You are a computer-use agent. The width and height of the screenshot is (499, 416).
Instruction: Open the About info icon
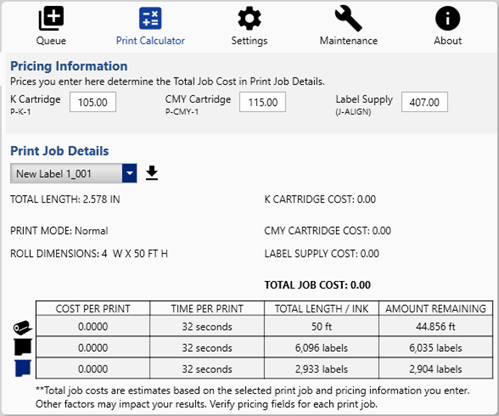click(x=447, y=19)
